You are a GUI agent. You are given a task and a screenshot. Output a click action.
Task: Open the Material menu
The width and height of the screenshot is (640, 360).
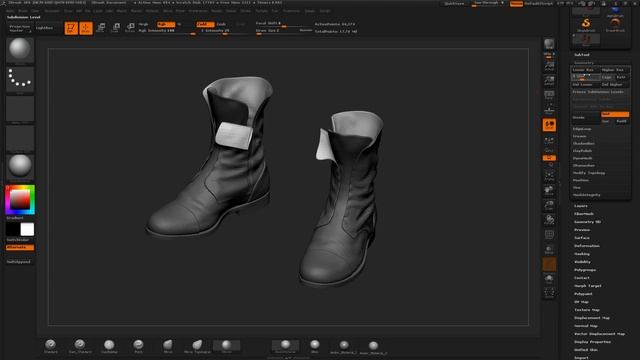(152, 11)
